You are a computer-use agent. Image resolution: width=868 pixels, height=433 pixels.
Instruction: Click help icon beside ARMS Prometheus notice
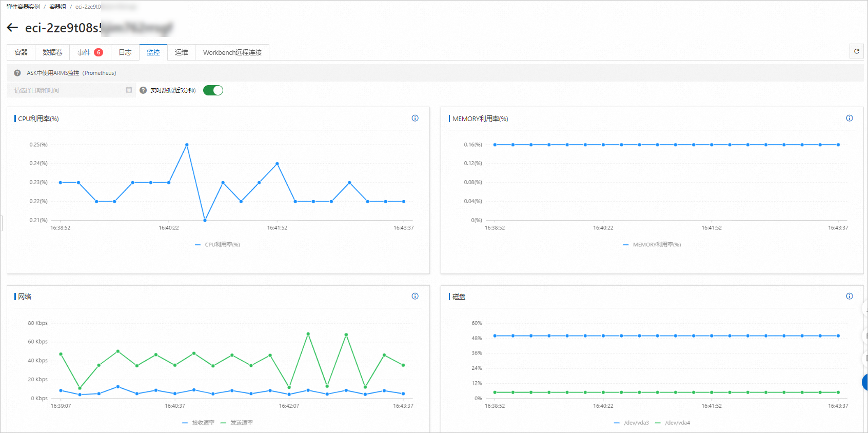(x=17, y=73)
